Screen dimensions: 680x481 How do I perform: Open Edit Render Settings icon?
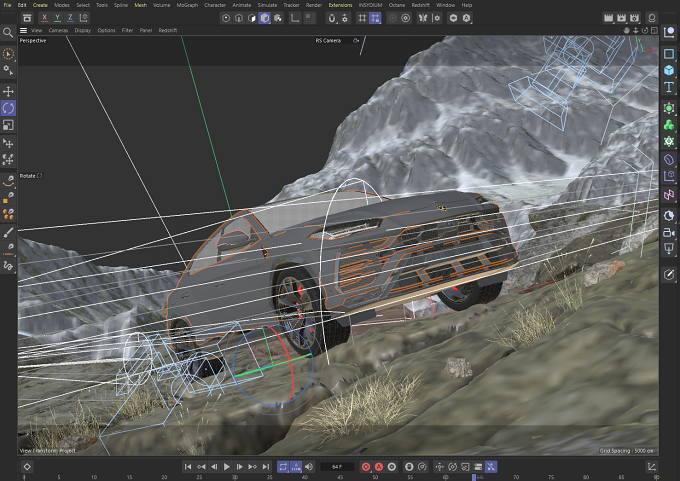tap(634, 18)
